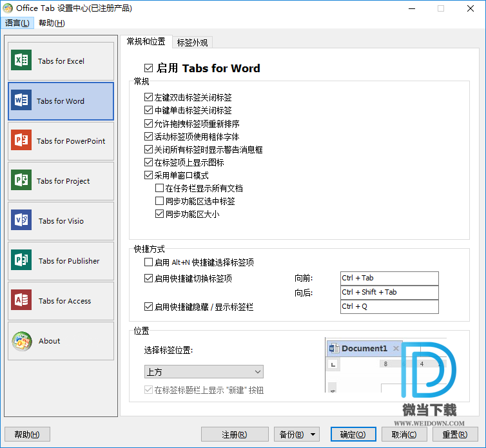
Task: Click the close X on Document1 preview tab
Action: (396, 349)
